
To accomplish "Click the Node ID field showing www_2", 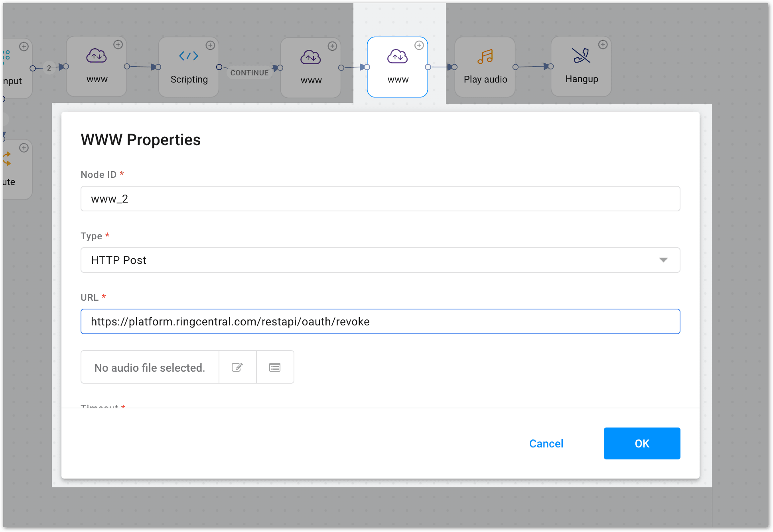I will point(380,199).
